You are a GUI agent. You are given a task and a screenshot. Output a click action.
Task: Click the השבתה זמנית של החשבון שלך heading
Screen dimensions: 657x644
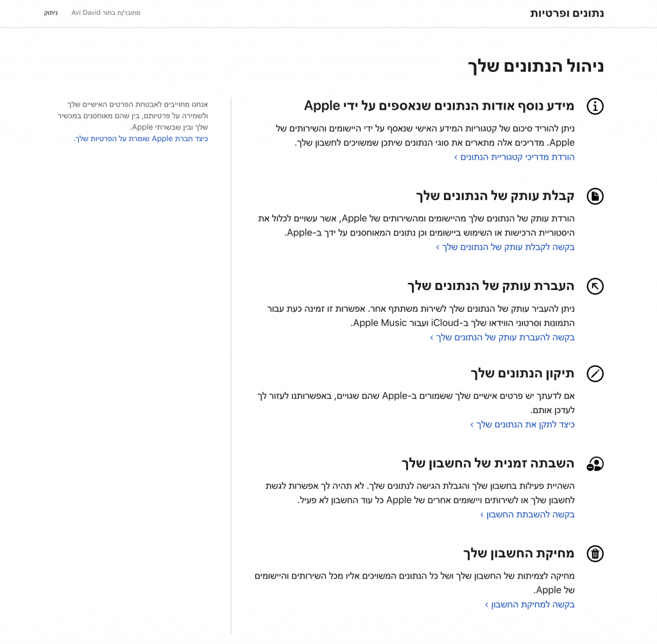pyautogui.click(x=488, y=463)
